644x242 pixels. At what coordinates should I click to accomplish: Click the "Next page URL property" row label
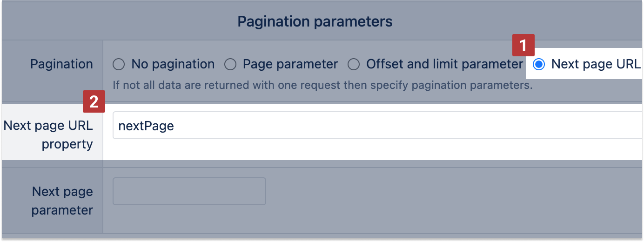pos(49,134)
